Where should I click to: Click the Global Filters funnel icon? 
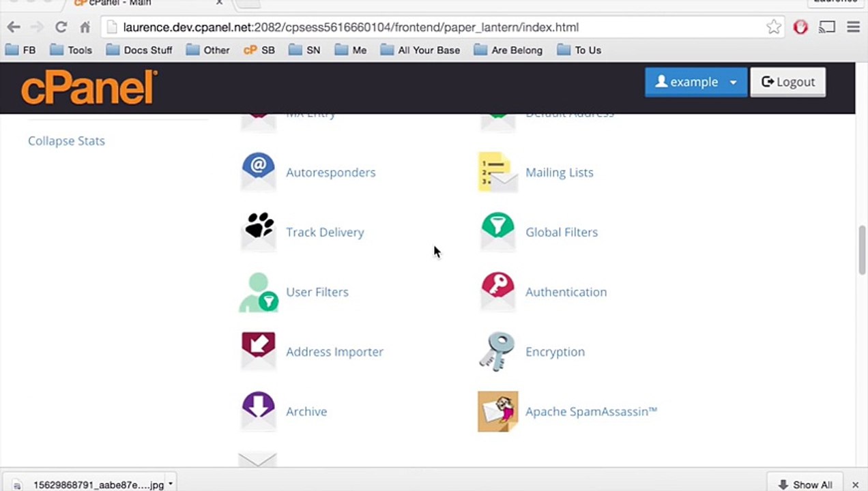pos(497,230)
